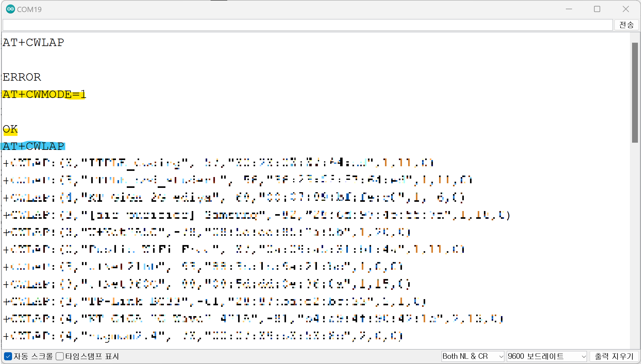Click the line ending dropdown chevron arrow
This screenshot has width=641, height=364.
501,356
